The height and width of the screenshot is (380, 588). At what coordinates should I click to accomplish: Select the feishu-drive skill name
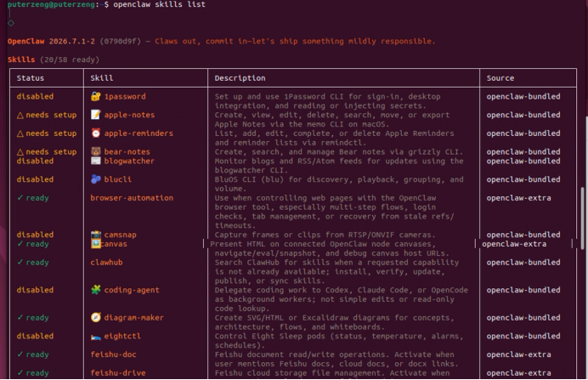[118, 373]
